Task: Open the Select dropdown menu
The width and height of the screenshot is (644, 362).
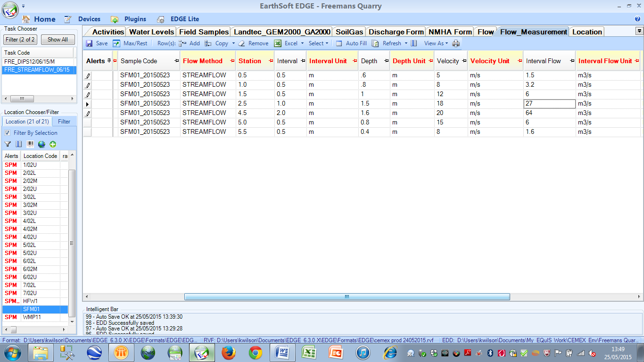Action: tap(319, 43)
